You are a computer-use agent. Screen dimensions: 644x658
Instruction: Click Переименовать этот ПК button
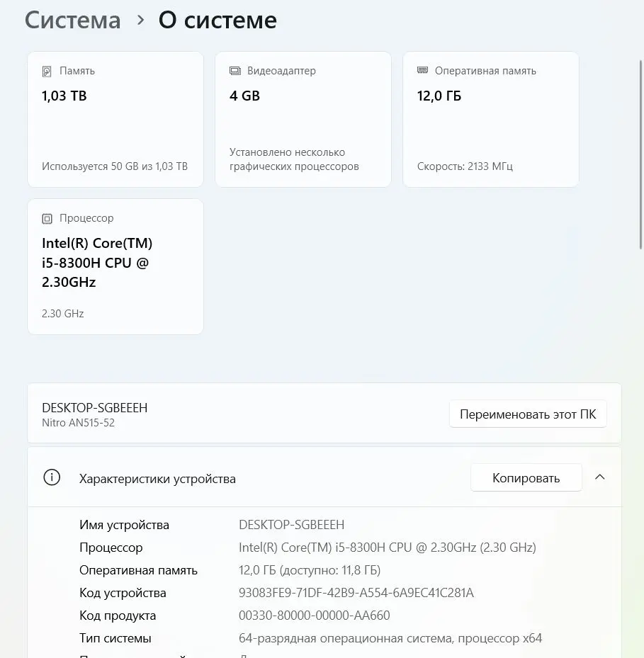click(528, 414)
